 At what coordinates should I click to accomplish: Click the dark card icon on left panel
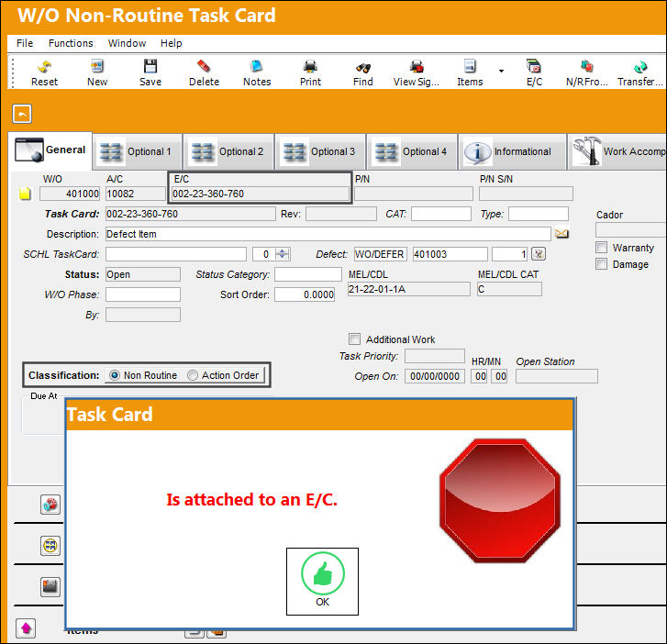(x=50, y=586)
